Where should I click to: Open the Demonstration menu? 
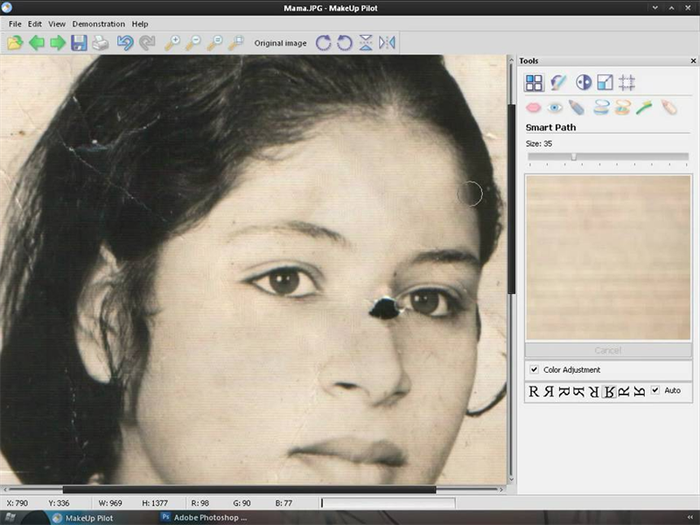99,24
